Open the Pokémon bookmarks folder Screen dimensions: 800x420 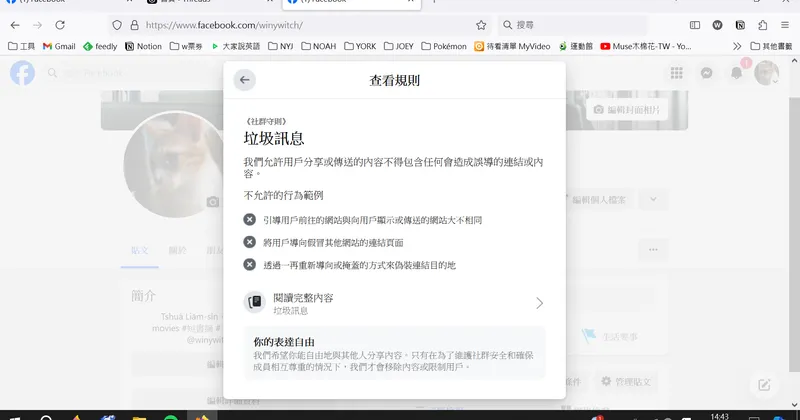click(x=444, y=46)
